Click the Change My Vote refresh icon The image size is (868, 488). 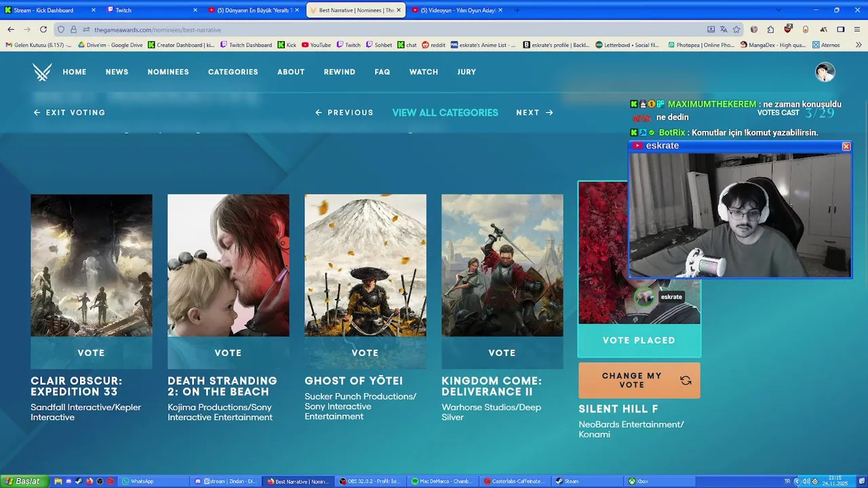click(686, 381)
